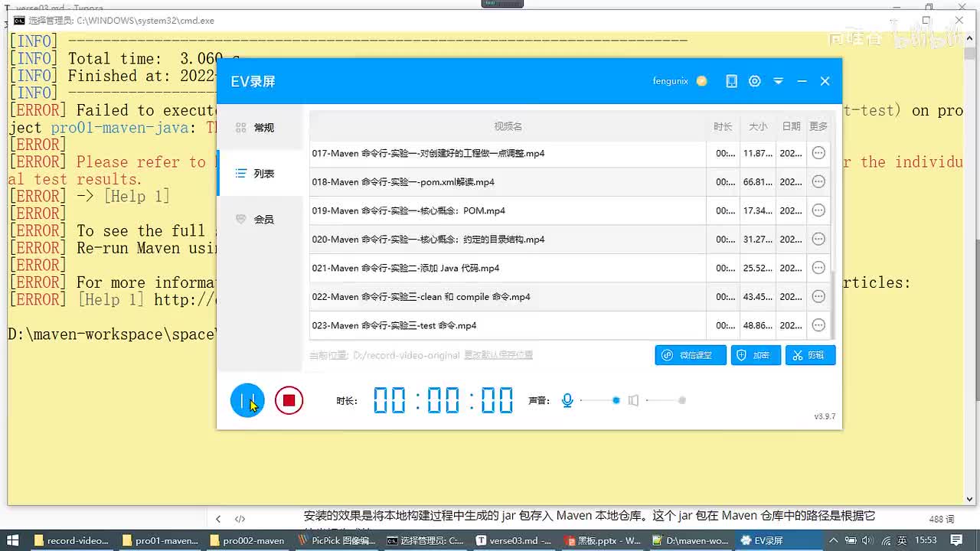The height and width of the screenshot is (551, 980).
Task: Click the 视频名 column header
Action: point(508,126)
